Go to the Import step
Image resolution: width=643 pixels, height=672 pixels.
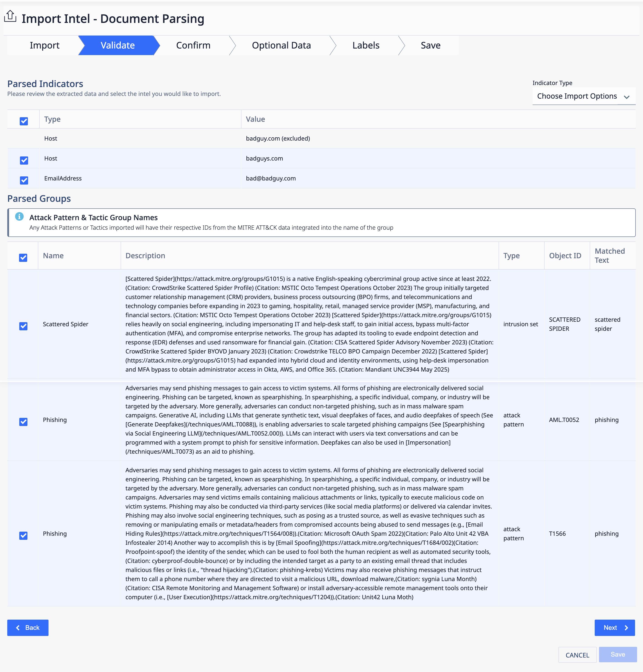click(x=45, y=45)
